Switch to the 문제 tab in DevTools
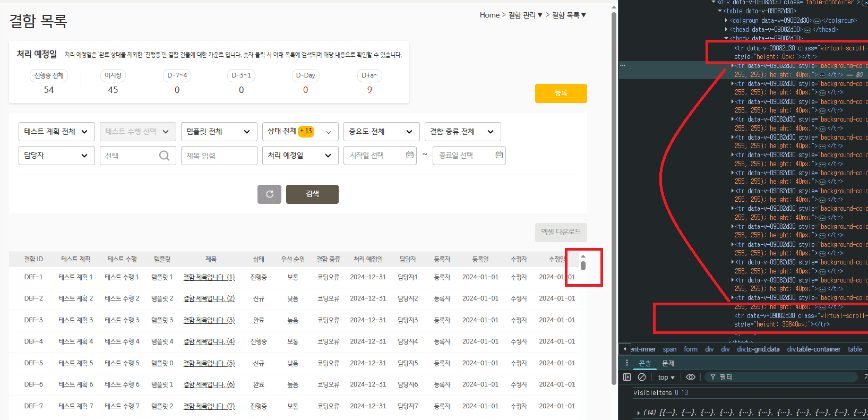The image size is (868, 420). point(668,363)
